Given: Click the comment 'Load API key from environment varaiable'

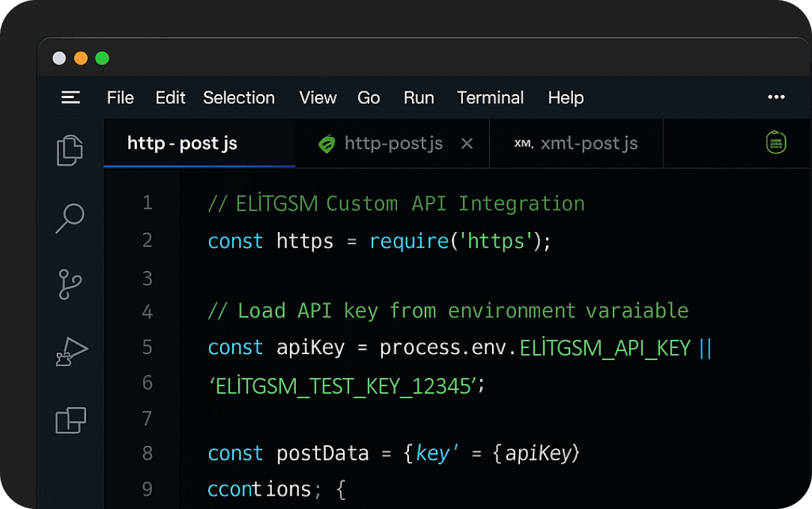Looking at the screenshot, I should click(463, 311).
